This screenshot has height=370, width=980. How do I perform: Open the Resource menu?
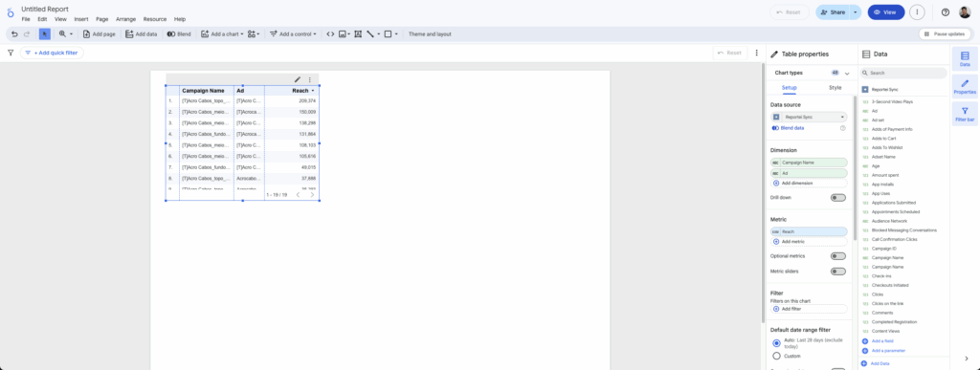[x=155, y=19]
